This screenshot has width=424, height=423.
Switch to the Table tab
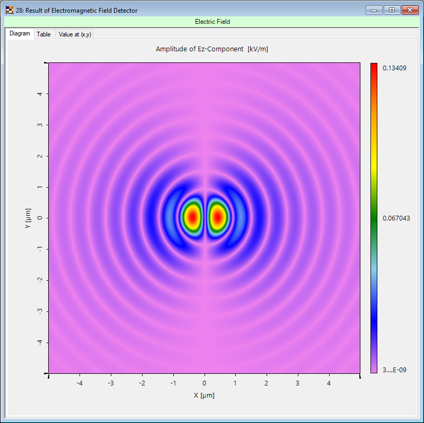point(44,34)
